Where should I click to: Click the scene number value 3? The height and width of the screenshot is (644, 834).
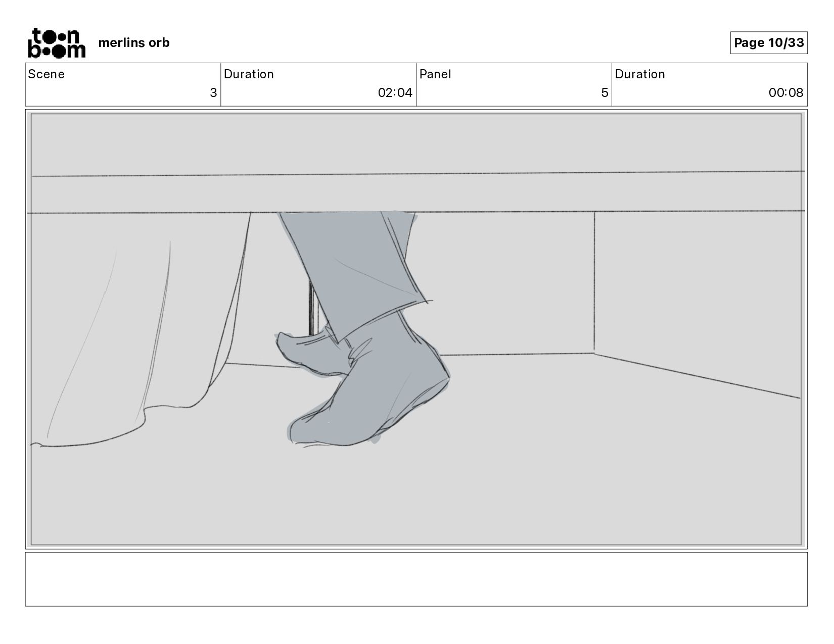tap(213, 93)
